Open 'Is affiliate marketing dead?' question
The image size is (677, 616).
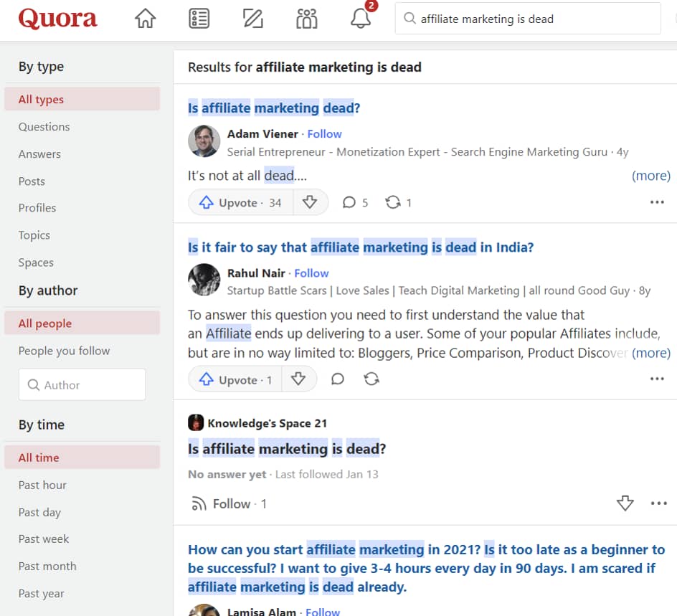pos(274,108)
